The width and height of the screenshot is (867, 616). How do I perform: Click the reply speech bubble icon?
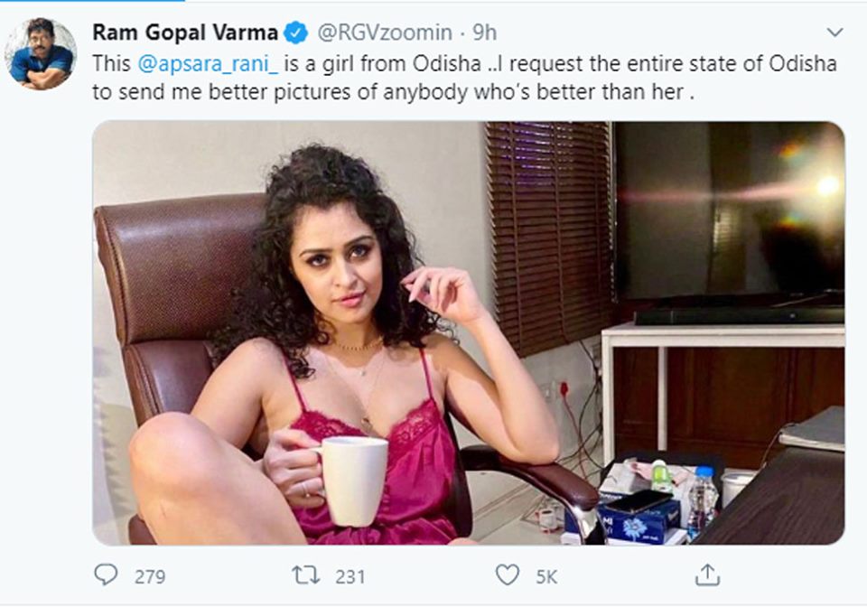pyautogui.click(x=107, y=575)
